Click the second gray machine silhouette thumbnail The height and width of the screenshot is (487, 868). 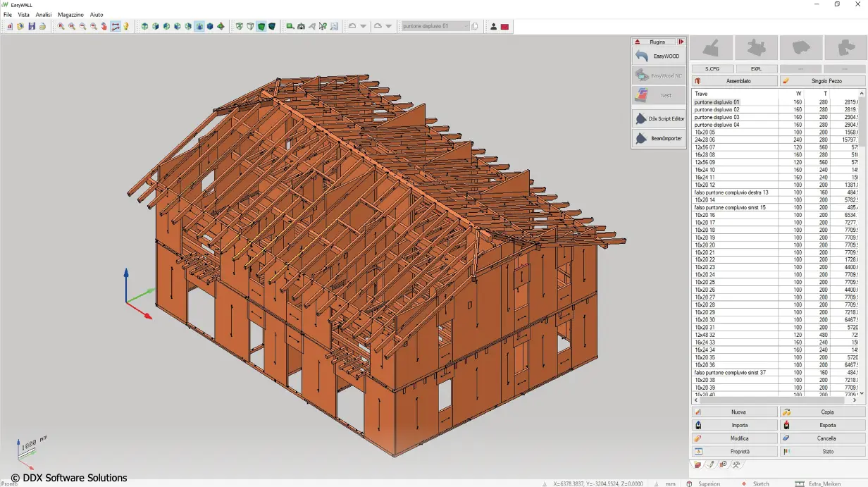757,48
